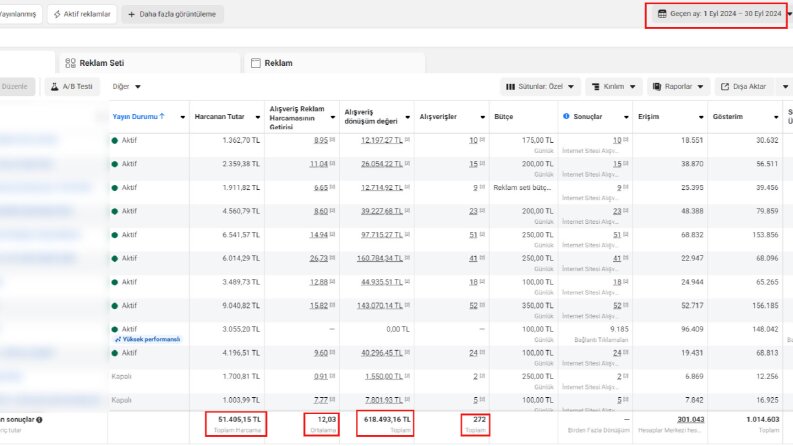Click the Raporlar report icon
Viewport: 793px width, 446px height.
(656, 86)
